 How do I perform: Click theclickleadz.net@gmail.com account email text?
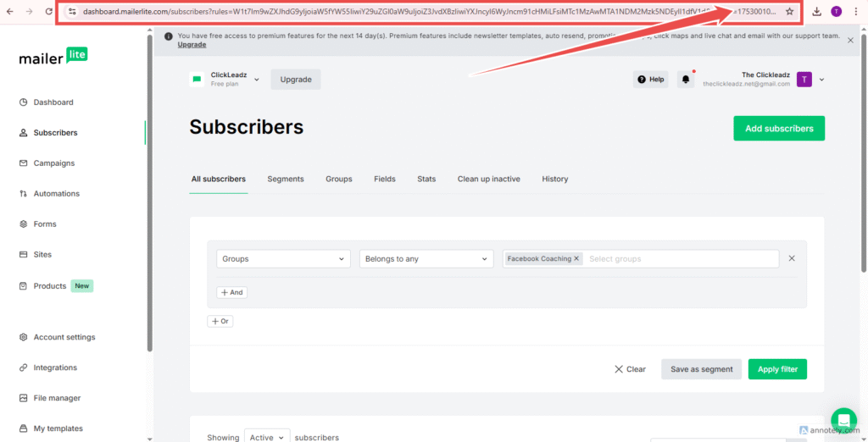746,84
